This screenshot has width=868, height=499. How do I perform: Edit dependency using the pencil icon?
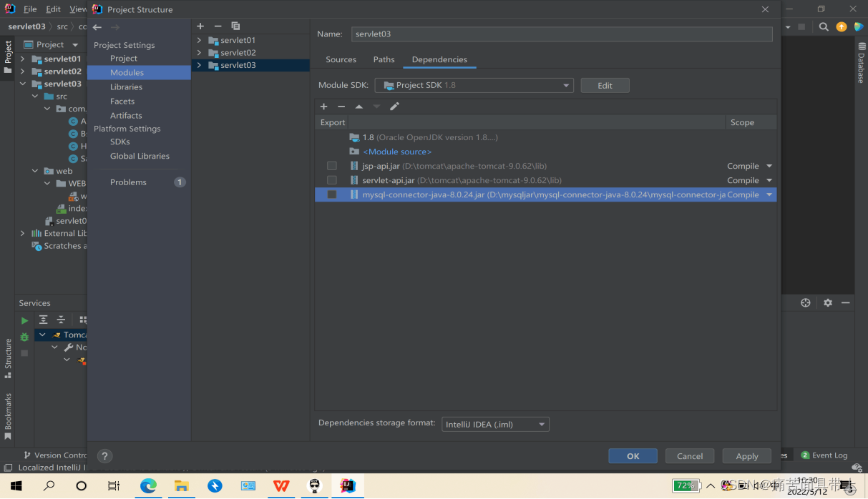click(x=394, y=107)
